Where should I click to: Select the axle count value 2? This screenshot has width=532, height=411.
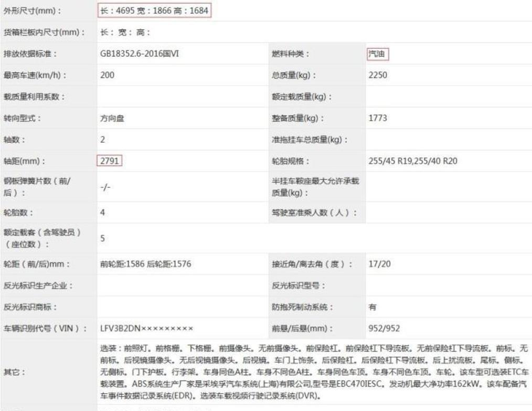coord(102,140)
